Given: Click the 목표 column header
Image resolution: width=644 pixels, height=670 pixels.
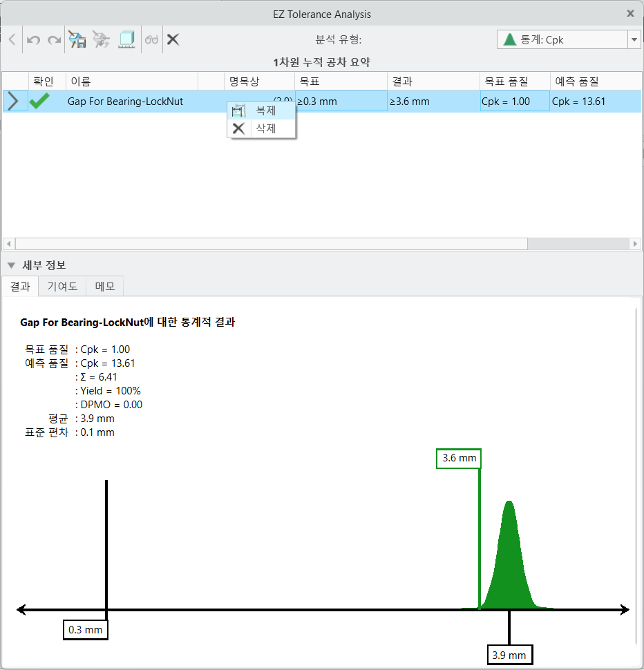Looking at the screenshot, I should coord(341,82).
